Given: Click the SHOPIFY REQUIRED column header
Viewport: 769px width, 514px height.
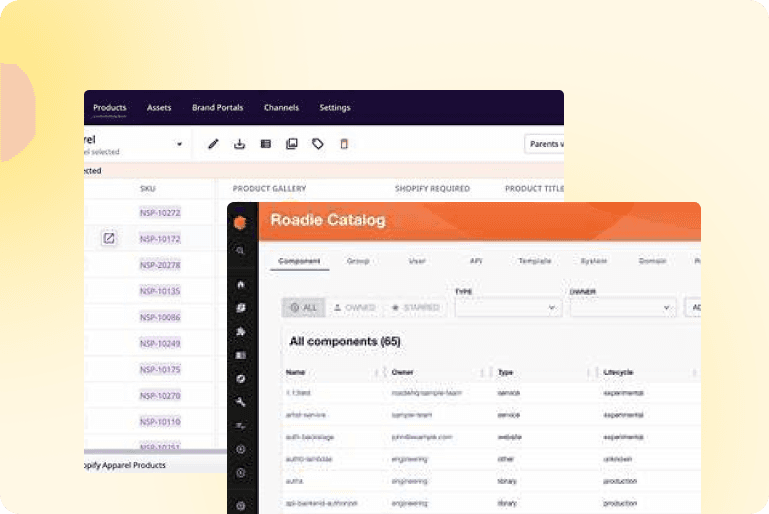Looking at the screenshot, I should (433, 188).
